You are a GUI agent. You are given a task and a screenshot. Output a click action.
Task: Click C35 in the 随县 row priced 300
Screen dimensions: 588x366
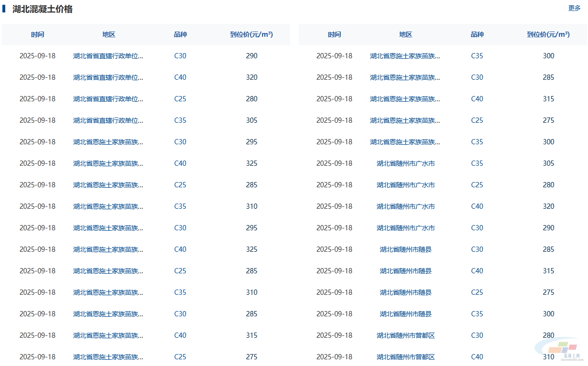477,314
